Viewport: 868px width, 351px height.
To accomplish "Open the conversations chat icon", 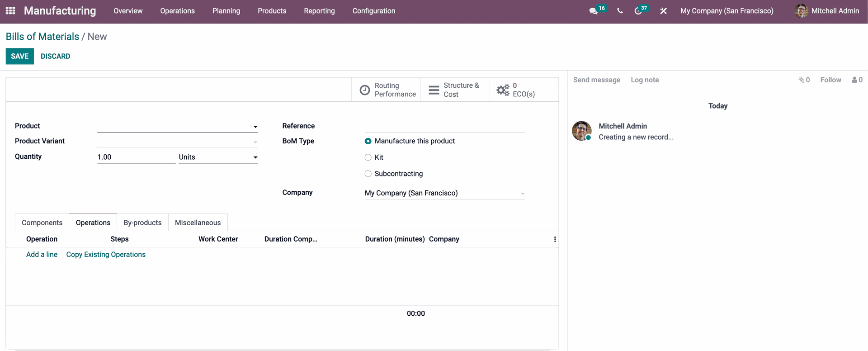I will (593, 11).
